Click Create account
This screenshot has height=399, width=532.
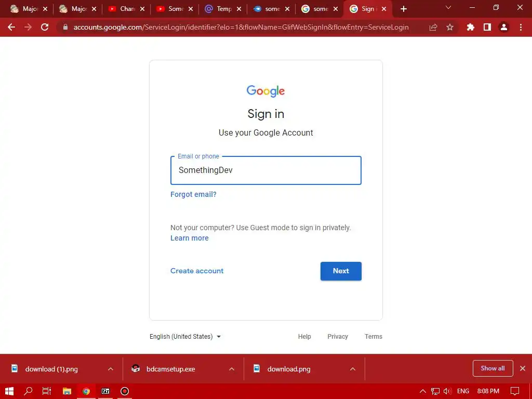pyautogui.click(x=197, y=271)
